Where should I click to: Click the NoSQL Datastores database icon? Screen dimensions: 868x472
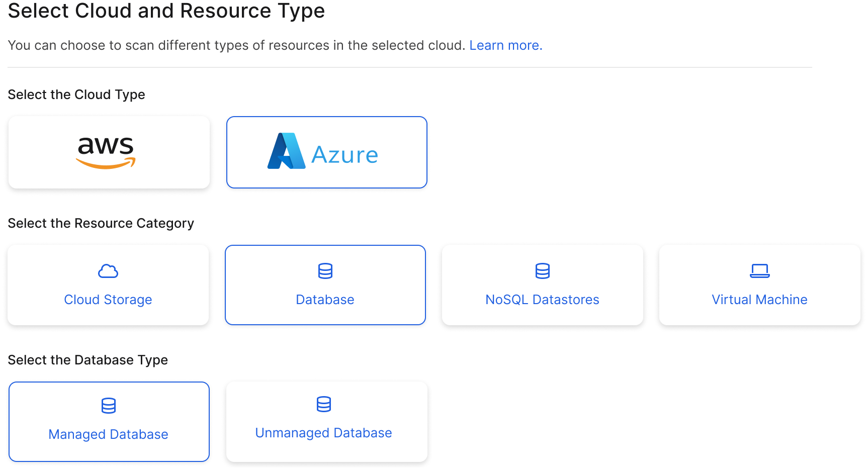pos(542,271)
